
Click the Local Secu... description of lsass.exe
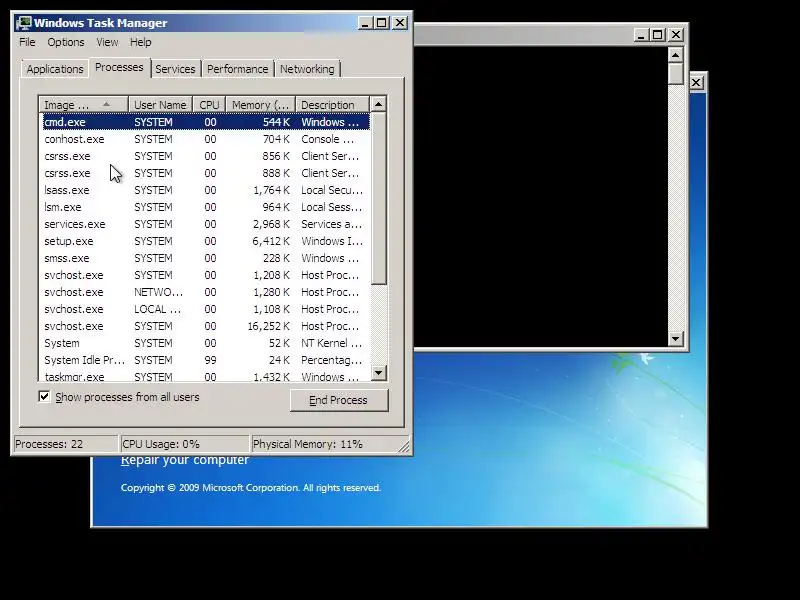pos(332,190)
